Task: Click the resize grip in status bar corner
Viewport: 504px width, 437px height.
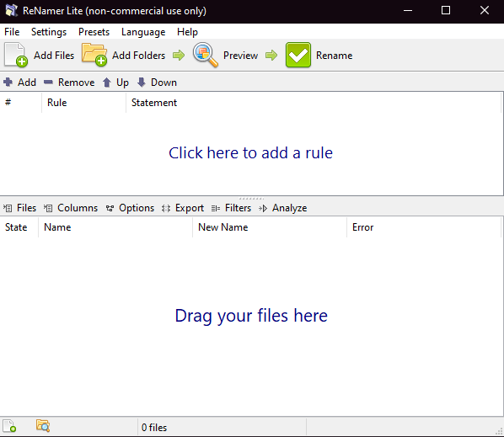Action: pos(499,432)
